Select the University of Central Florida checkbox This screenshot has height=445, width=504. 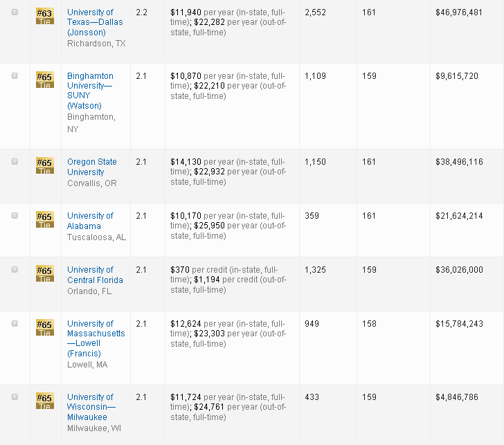(15, 269)
